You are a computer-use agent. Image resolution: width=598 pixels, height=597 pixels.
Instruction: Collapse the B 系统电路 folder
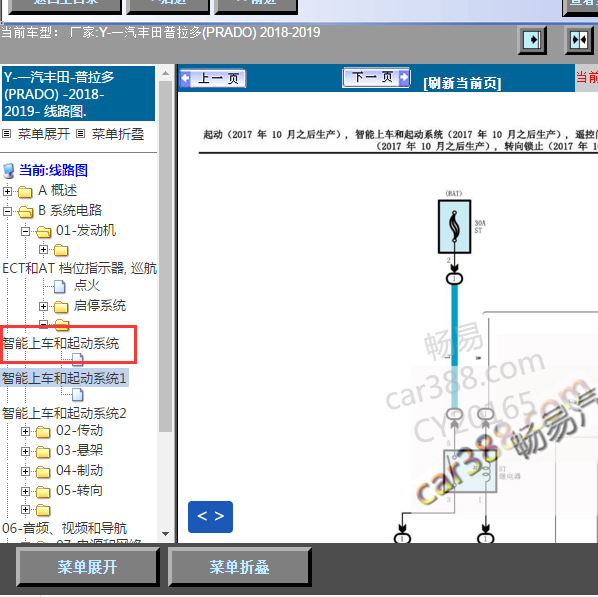pyautogui.click(x=7, y=211)
